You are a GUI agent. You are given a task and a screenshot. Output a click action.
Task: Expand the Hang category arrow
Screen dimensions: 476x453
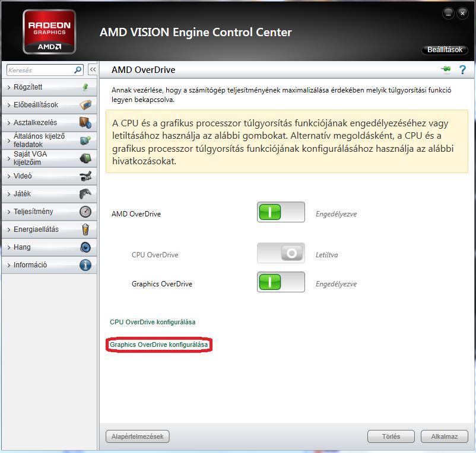click(9, 247)
